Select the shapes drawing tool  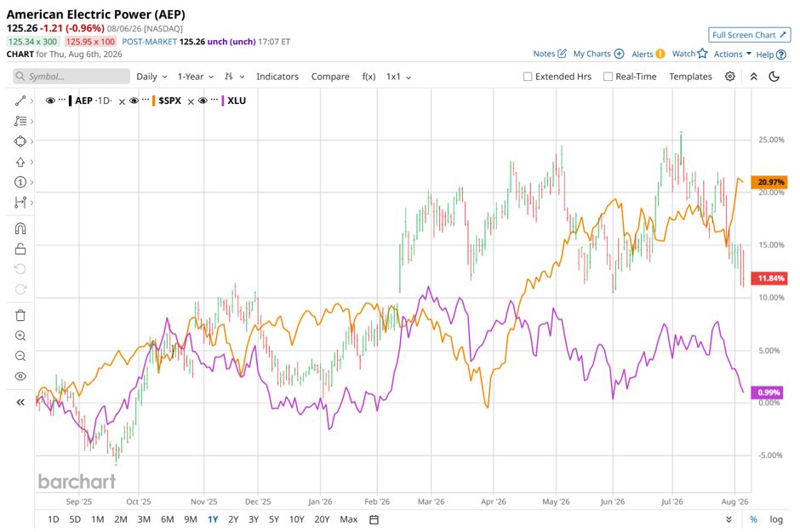click(x=20, y=141)
